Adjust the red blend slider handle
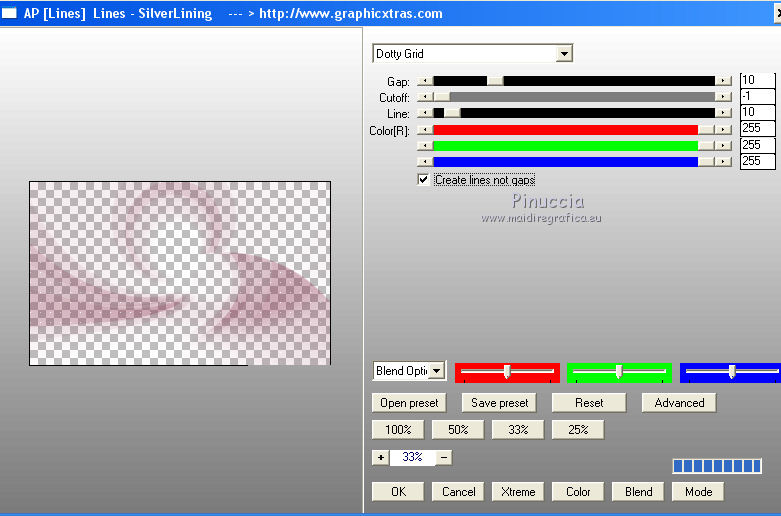The height and width of the screenshot is (516, 781). 507,372
